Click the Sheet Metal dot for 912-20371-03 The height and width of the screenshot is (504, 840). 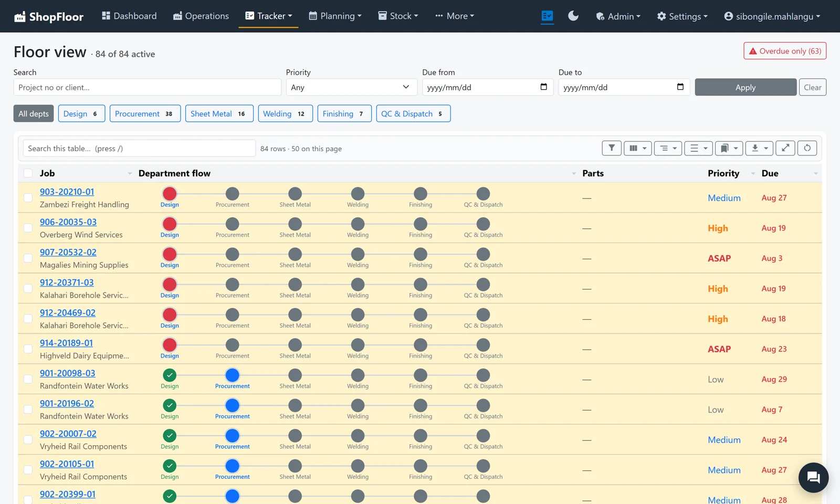point(295,285)
